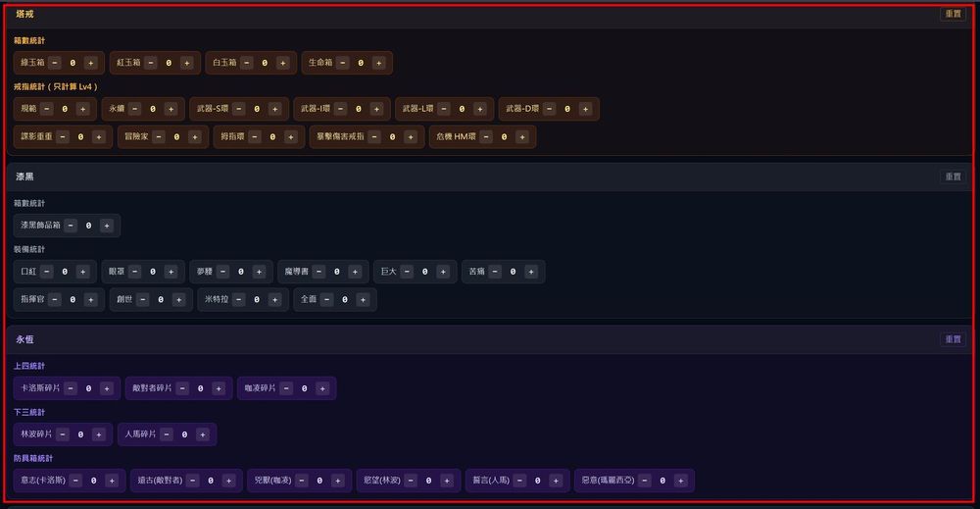Subtract one from 口紅 counter
980x509 pixels.
(47, 272)
